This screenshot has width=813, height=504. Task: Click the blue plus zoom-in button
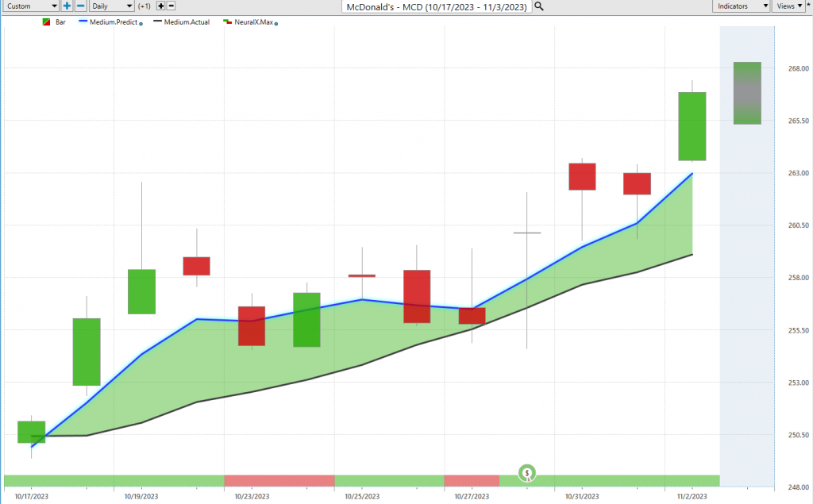click(x=67, y=6)
